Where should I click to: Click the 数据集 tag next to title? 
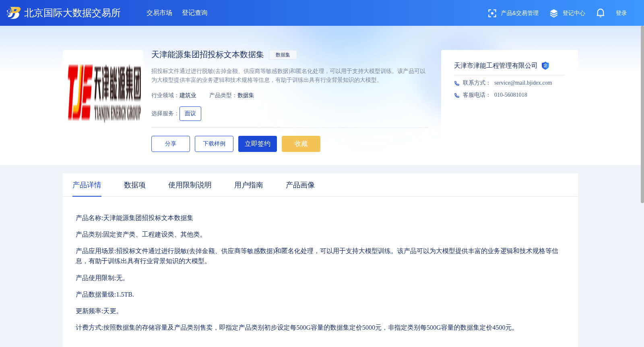(283, 55)
